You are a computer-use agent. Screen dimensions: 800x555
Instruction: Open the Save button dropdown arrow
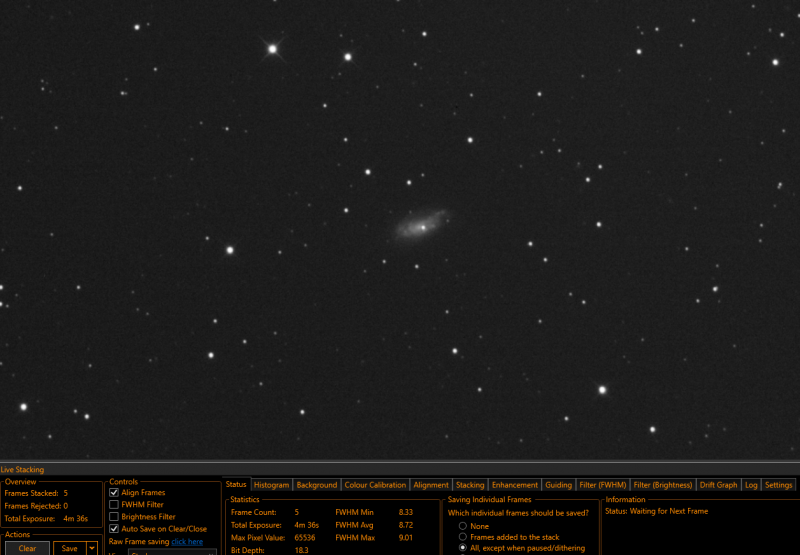pos(92,548)
